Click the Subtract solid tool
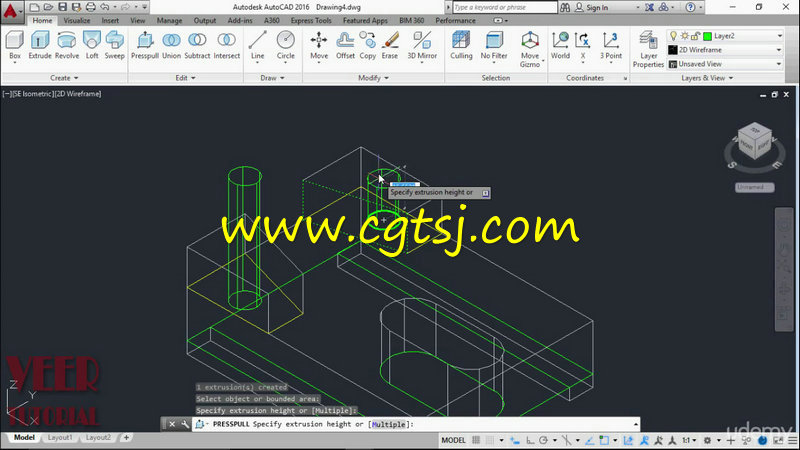The width and height of the screenshot is (800, 450). (197, 45)
